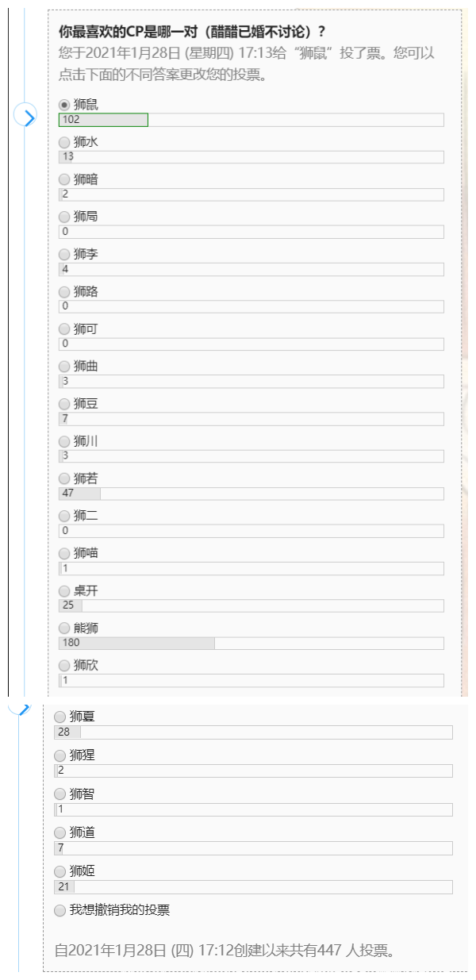Select the 狮鼠 radio option

(64, 105)
